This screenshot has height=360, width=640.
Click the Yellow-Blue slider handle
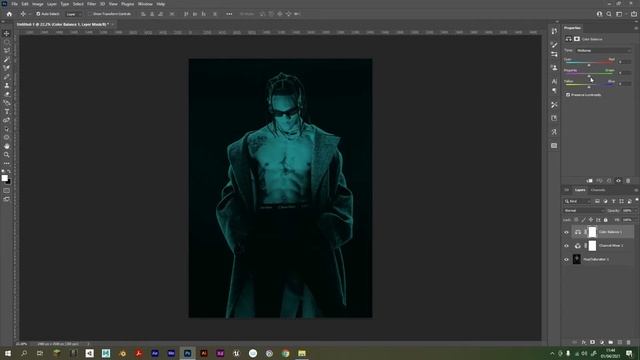pyautogui.click(x=589, y=87)
